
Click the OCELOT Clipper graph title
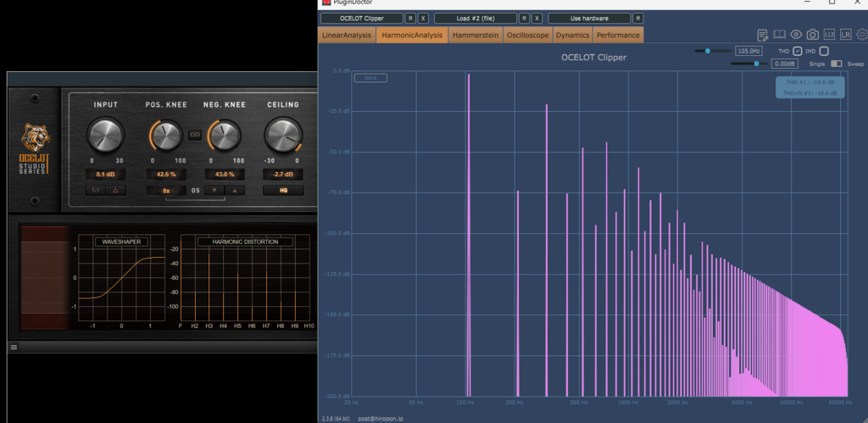(593, 58)
